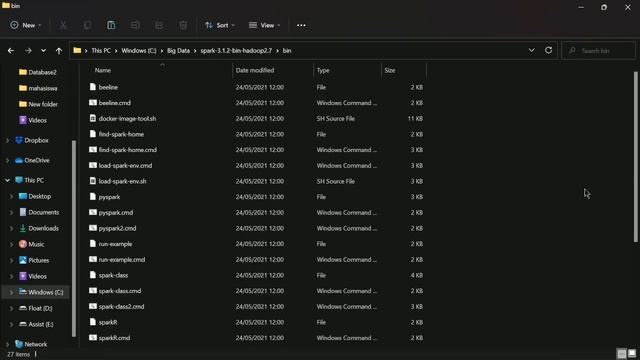This screenshot has width=640, height=360.
Task: Click the Cut toolbar icon
Action: 63,25
